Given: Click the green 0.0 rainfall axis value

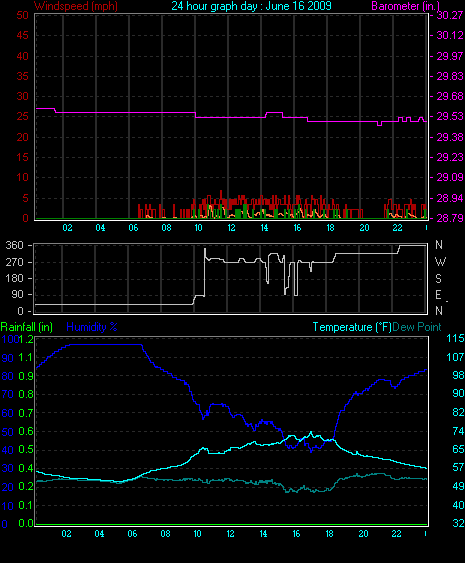Looking at the screenshot, I should coord(26,523).
